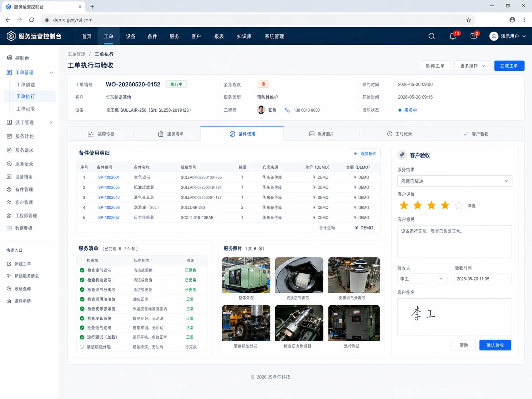Image resolution: width=532 pixels, height=399 pixels.
Task: Open part link SP-1002035
Action: 109,187
